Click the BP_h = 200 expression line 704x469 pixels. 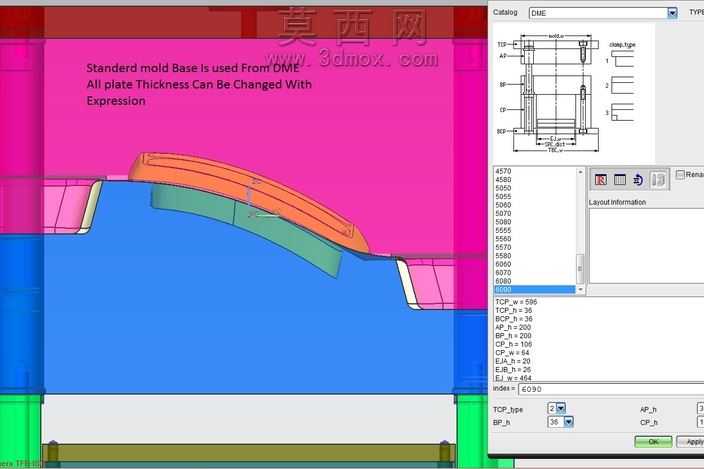513,336
